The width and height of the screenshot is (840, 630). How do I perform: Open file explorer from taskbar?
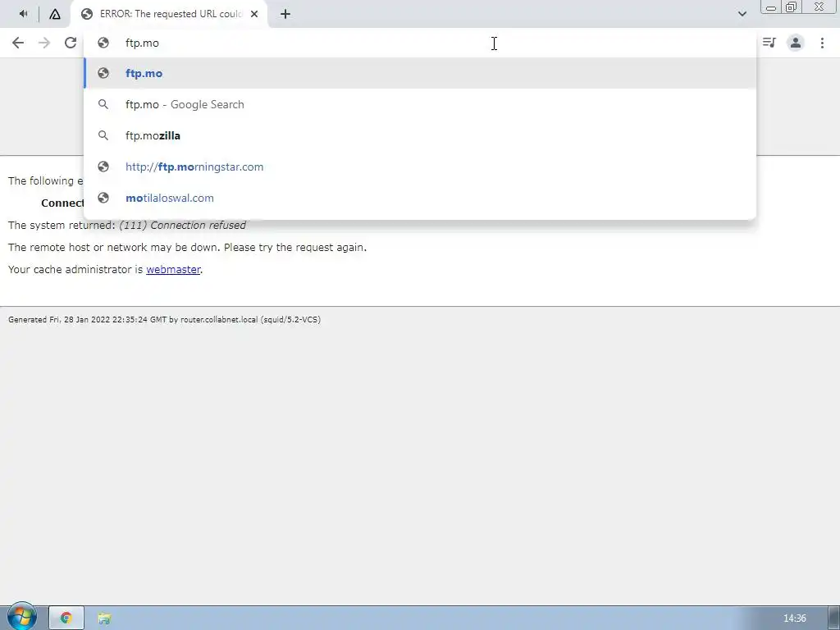pyautogui.click(x=104, y=619)
